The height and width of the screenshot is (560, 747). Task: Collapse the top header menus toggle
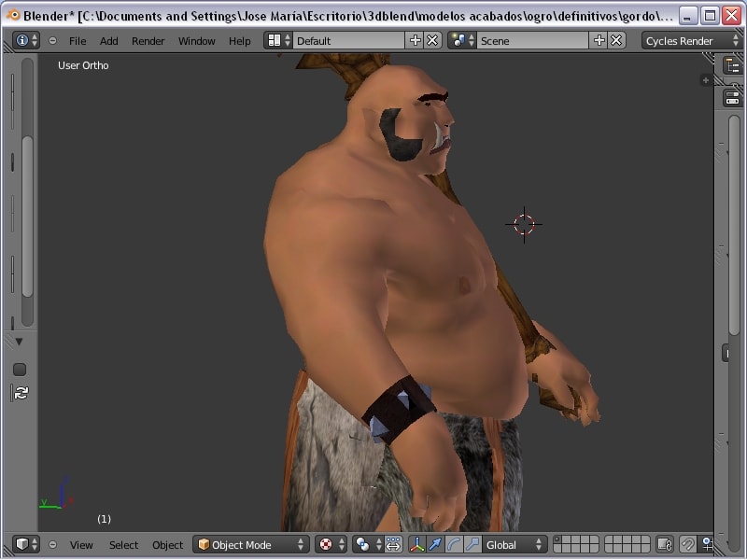[x=53, y=41]
